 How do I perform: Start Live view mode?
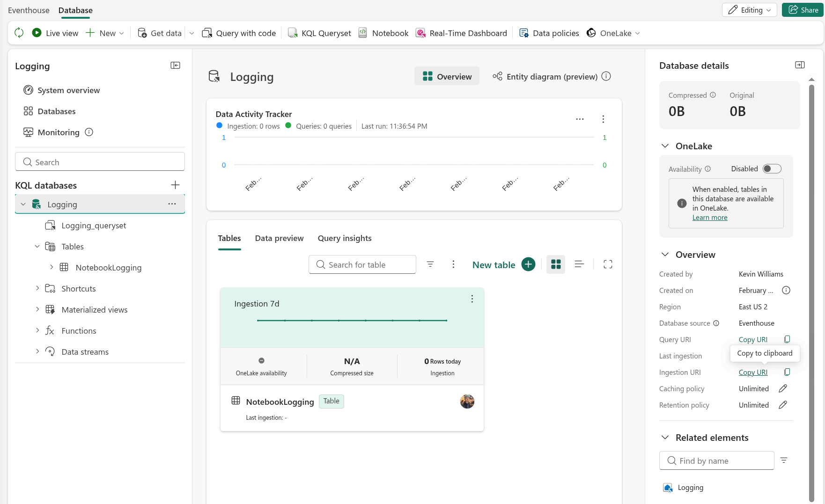pos(54,33)
